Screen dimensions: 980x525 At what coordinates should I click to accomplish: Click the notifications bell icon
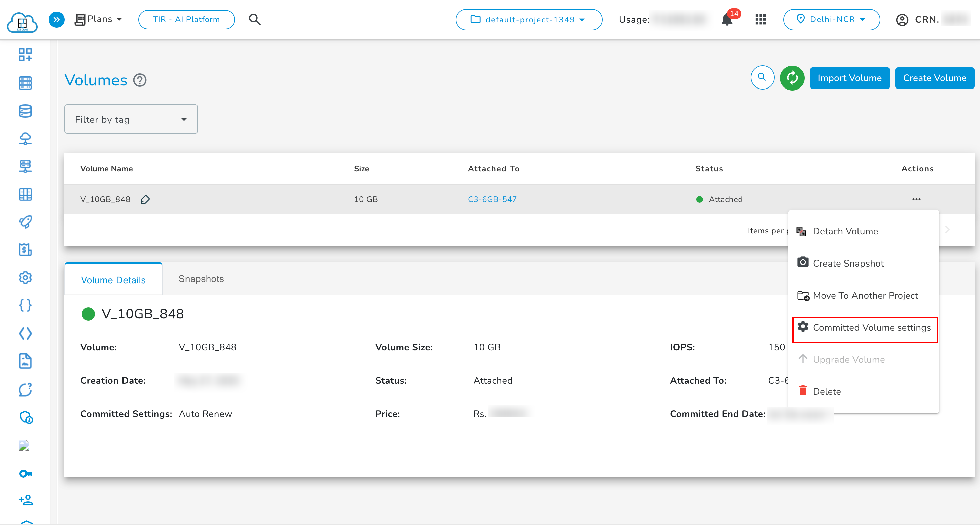coord(726,20)
